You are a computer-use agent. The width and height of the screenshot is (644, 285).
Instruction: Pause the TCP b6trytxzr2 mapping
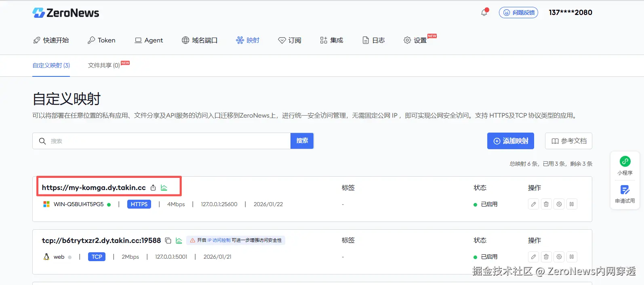(x=572, y=257)
